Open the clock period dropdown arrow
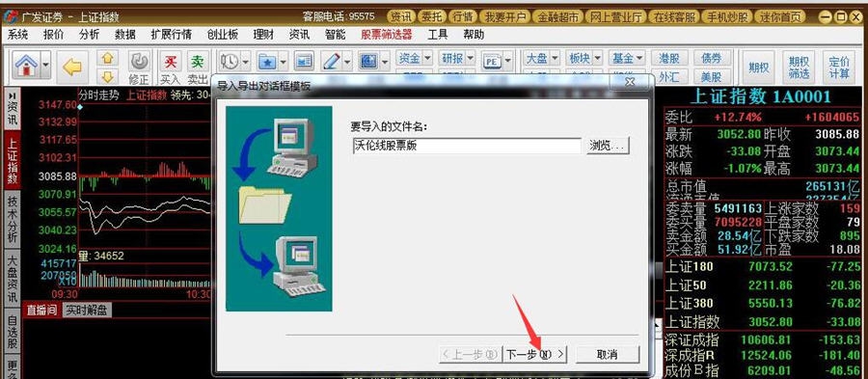This screenshot has width=868, height=379. click(x=245, y=61)
